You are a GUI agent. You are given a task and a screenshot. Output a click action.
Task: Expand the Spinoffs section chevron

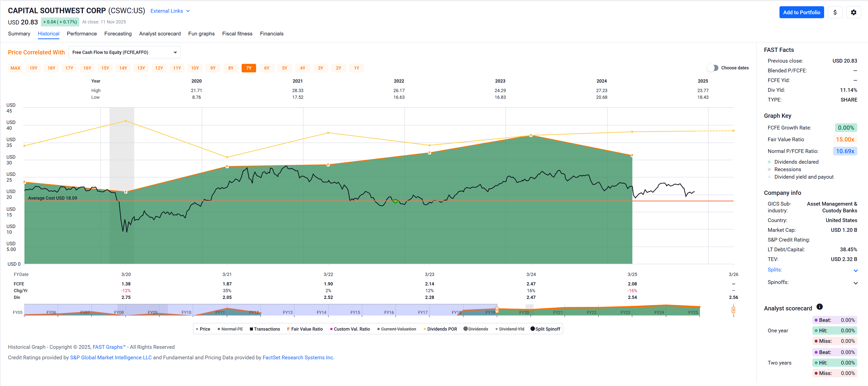[x=855, y=283]
